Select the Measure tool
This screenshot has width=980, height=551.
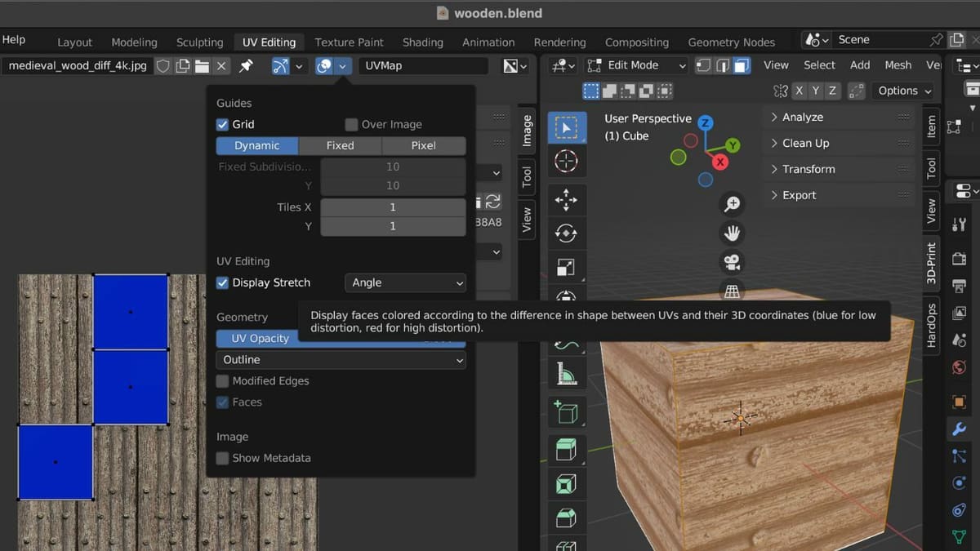(x=566, y=374)
